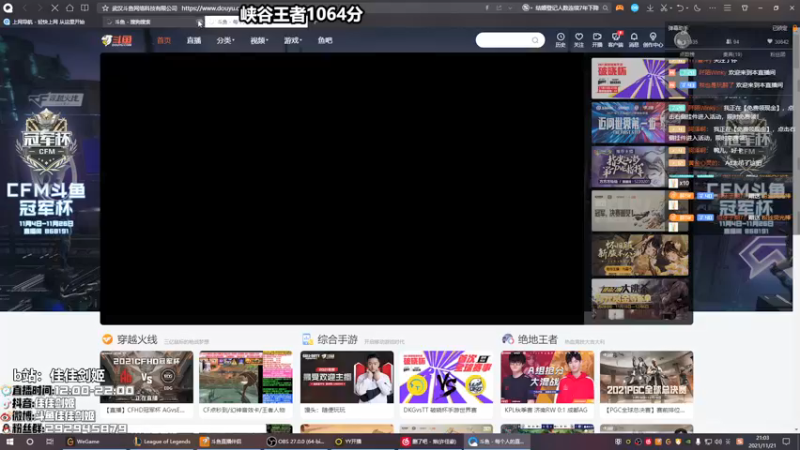Bookmark page with the star icon
Screen dimensions: 800x450
tap(105, 8)
